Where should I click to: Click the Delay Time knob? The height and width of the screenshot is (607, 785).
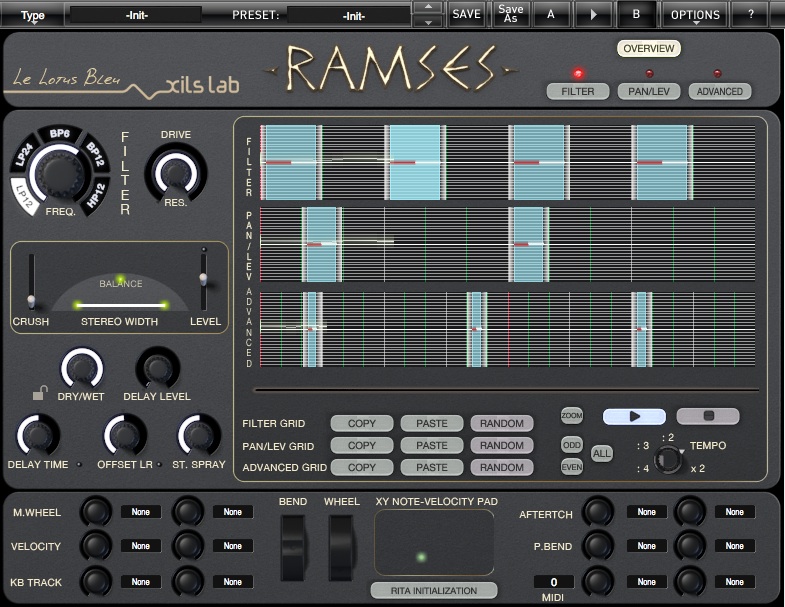click(38, 435)
